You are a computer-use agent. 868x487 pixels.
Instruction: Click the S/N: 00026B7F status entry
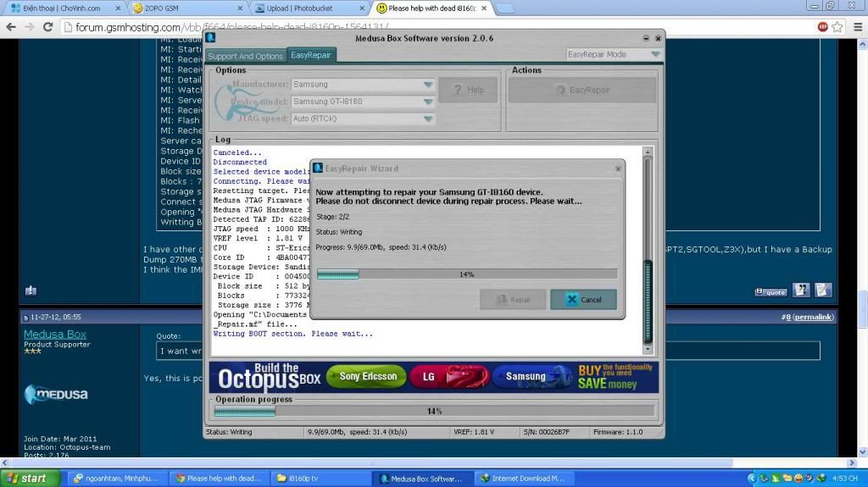(x=547, y=432)
